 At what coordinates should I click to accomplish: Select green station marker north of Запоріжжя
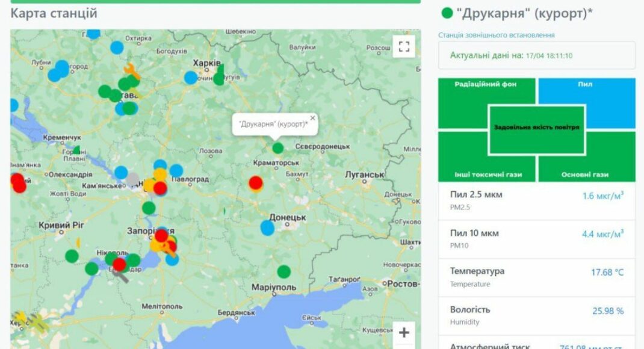coord(149,208)
